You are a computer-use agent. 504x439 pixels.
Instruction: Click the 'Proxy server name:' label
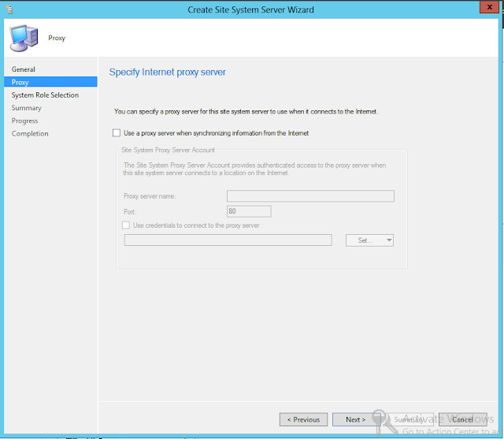(x=150, y=196)
